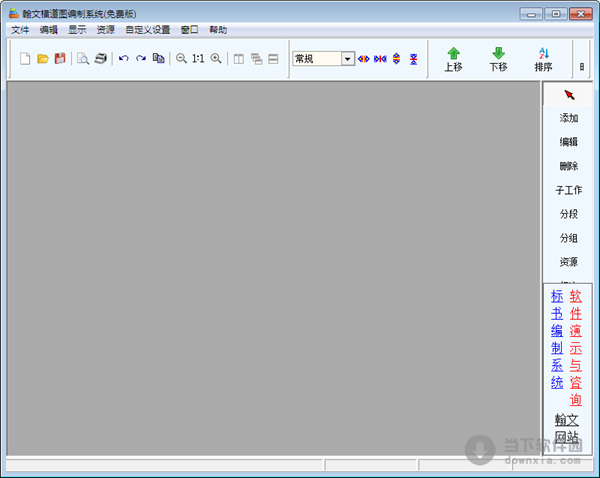
Task: Zoom out with the minus magnifier
Action: (181, 59)
